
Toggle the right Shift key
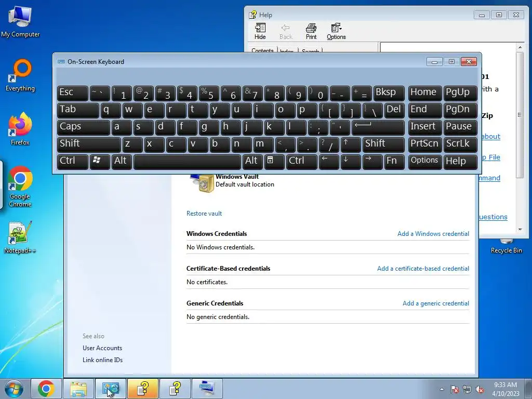click(383, 144)
